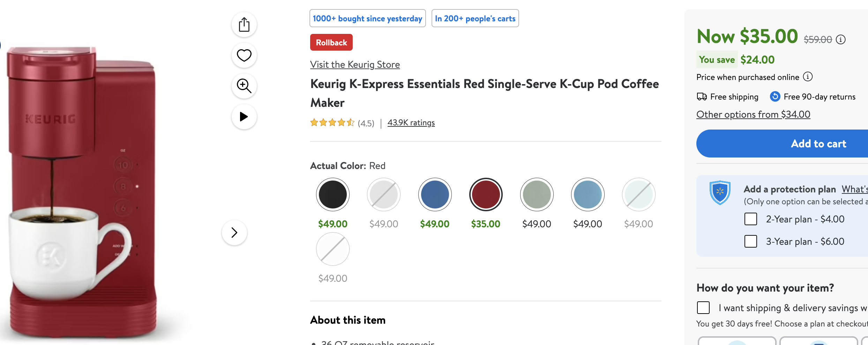Click the Actual Color: Red label
This screenshot has width=868, height=345.
click(348, 166)
